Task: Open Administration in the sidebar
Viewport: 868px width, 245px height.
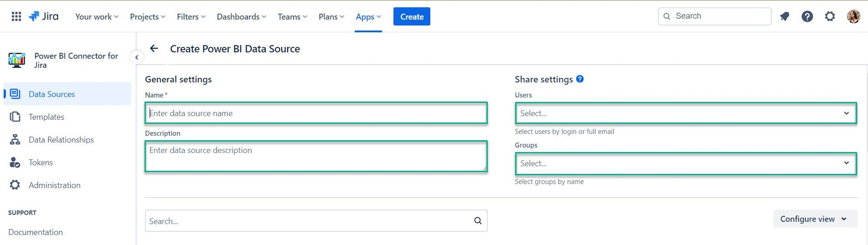Action: tap(67, 185)
